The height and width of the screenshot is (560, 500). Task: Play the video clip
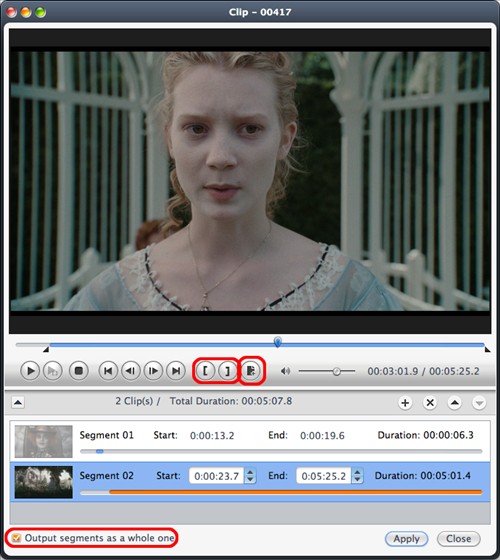coord(30,371)
